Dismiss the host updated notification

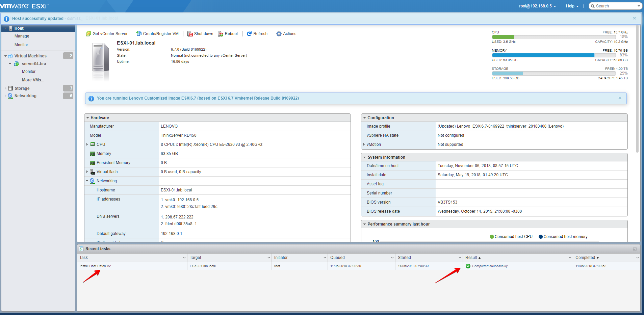(x=74, y=19)
